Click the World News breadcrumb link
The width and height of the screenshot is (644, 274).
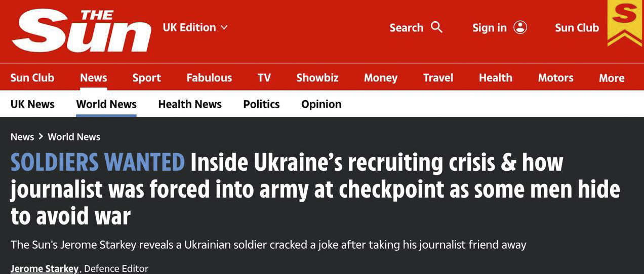(x=74, y=137)
